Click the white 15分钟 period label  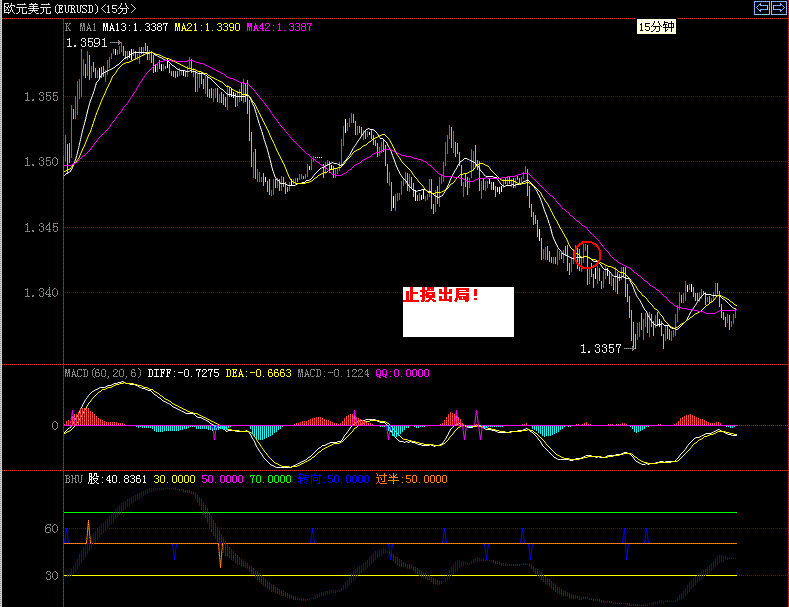[656, 27]
